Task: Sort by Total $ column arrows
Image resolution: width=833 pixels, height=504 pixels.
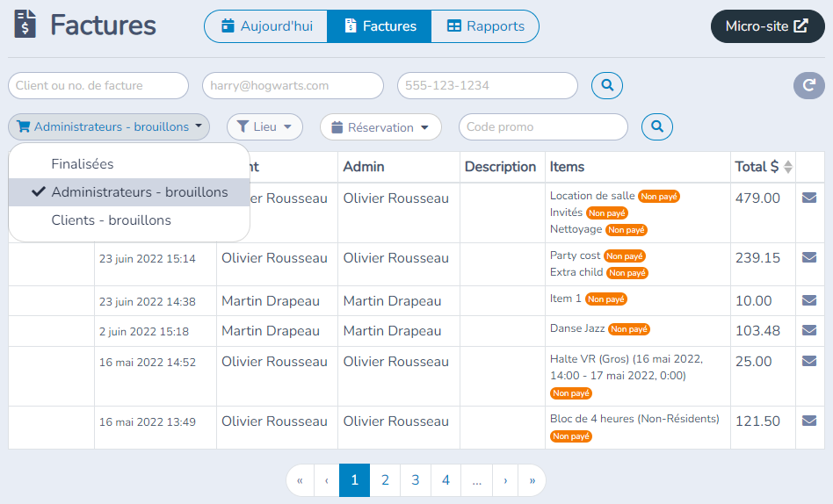Action: (x=788, y=167)
